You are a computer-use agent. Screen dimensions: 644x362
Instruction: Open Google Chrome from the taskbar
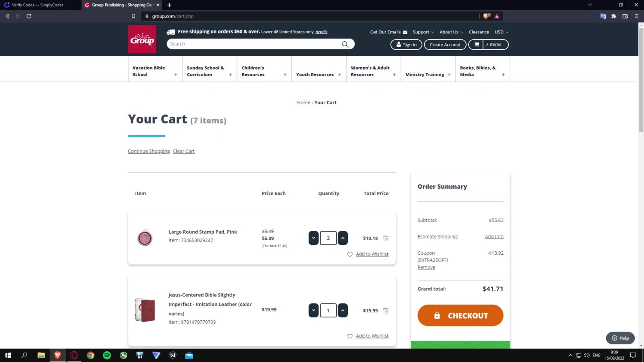(x=91, y=355)
